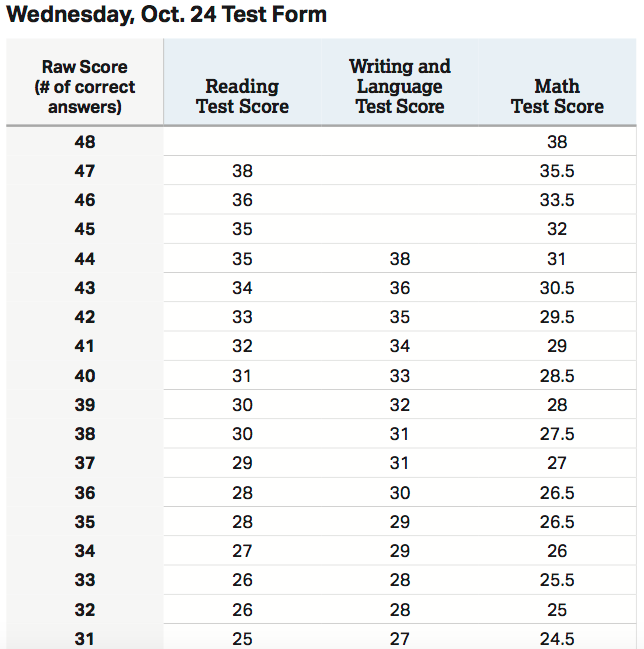644x649 pixels.
Task: Select the Reading score for raw score 37
Action: [242, 463]
